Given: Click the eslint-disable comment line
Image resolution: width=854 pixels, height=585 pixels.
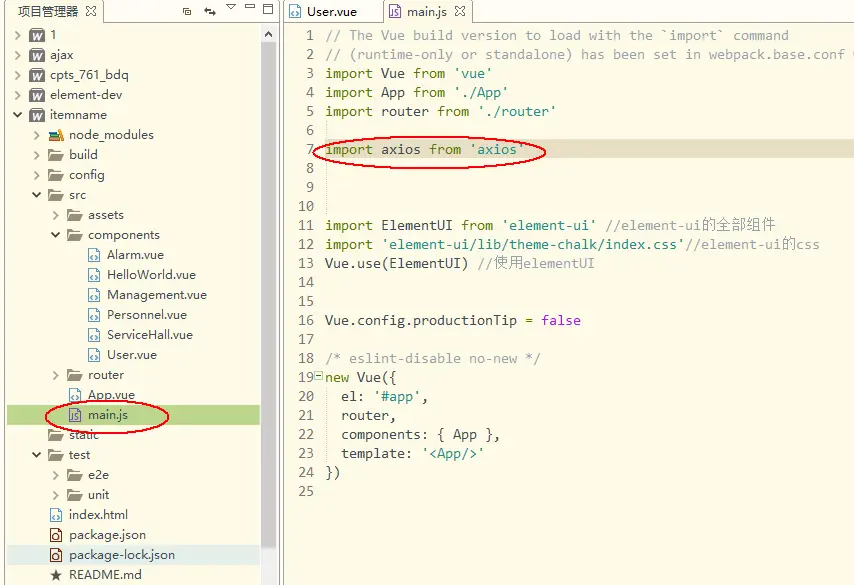Looking at the screenshot, I should [432, 358].
